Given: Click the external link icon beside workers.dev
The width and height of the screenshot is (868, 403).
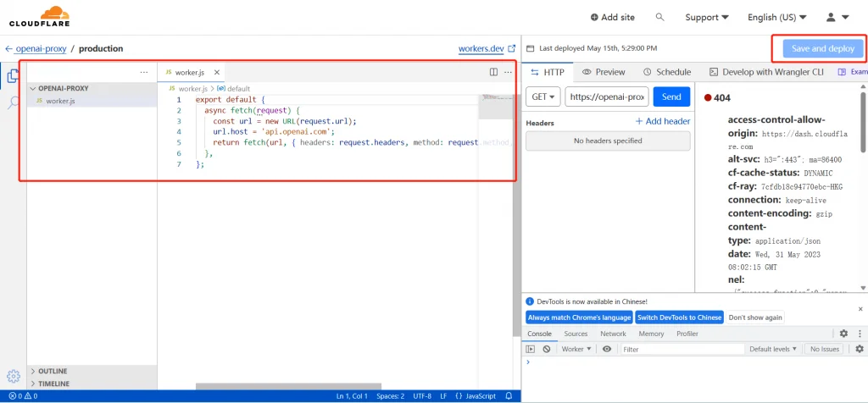Looking at the screenshot, I should (511, 48).
